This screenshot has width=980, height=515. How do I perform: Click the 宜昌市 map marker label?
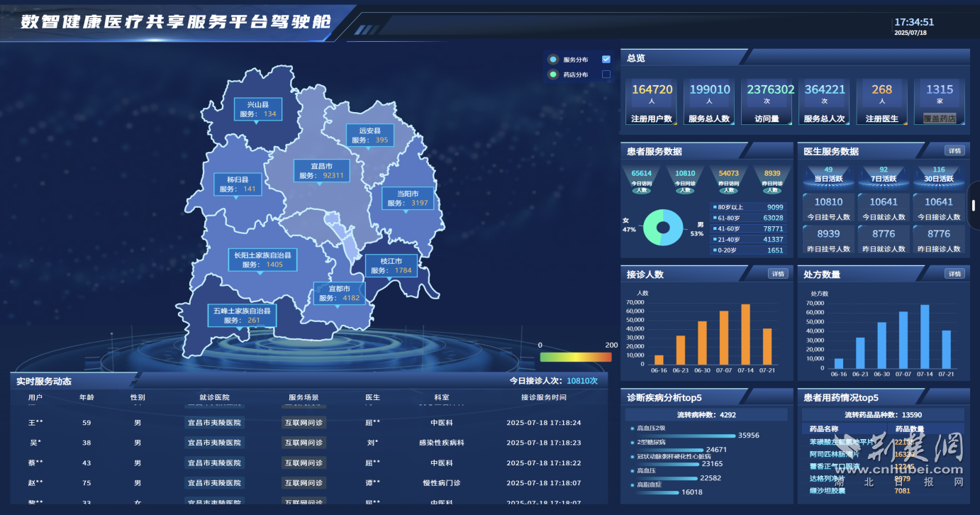click(x=321, y=171)
